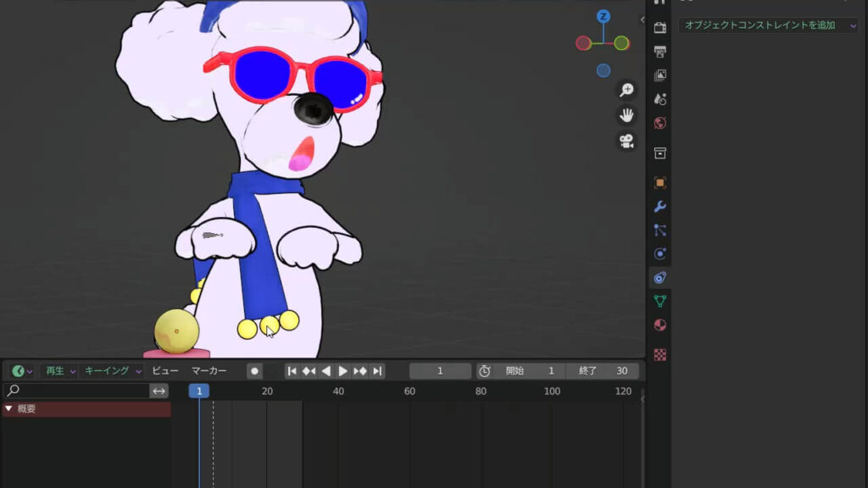
Task: Open the Material properties tab
Action: 659,325
